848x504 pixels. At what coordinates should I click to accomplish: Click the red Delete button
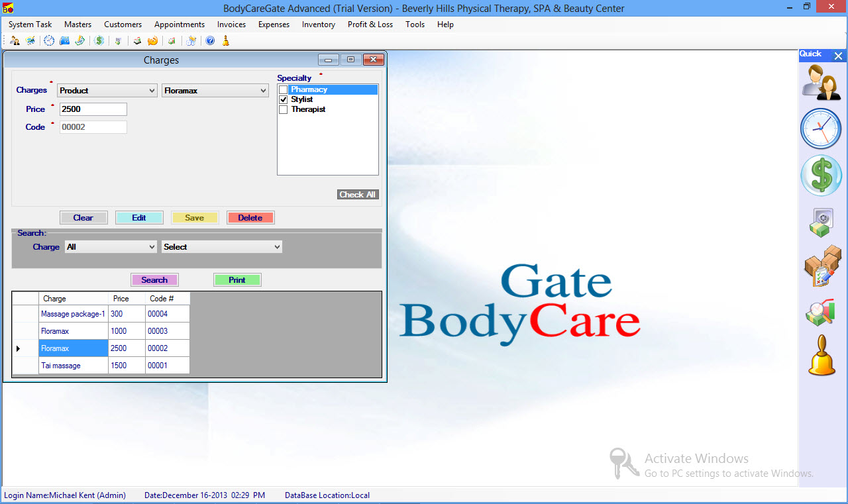(250, 218)
